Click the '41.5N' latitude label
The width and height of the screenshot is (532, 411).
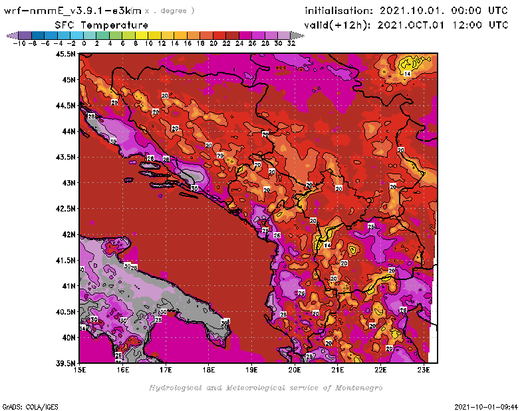tap(65, 260)
